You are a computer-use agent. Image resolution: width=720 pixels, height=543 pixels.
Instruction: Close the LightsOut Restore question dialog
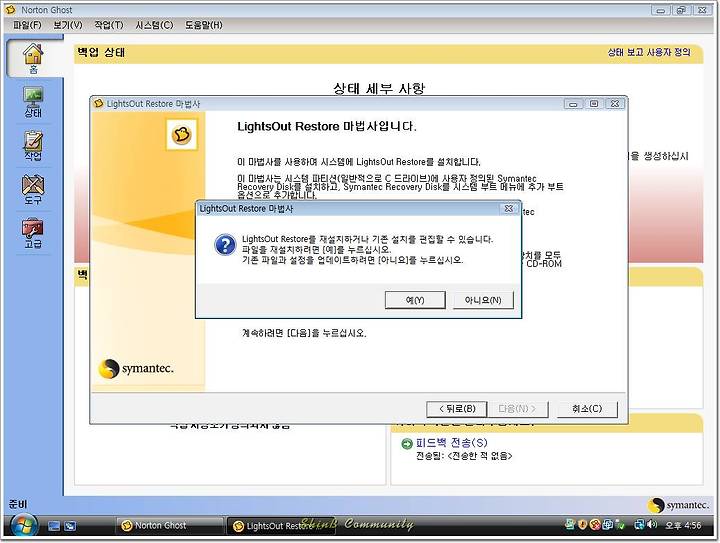coord(509,208)
